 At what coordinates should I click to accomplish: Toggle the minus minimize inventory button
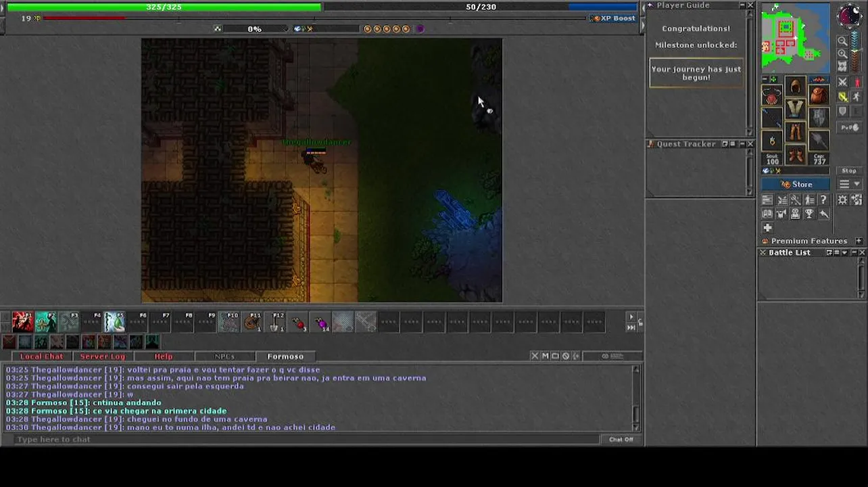765,79
